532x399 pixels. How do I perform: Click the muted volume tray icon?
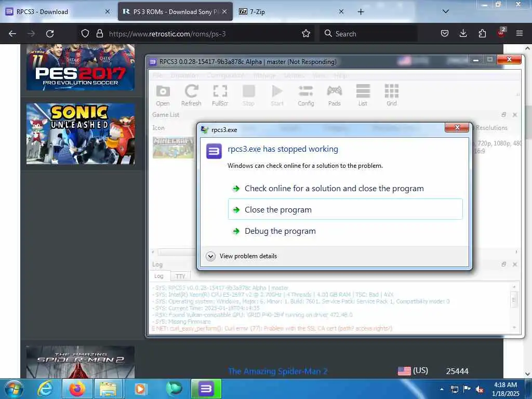(480, 390)
